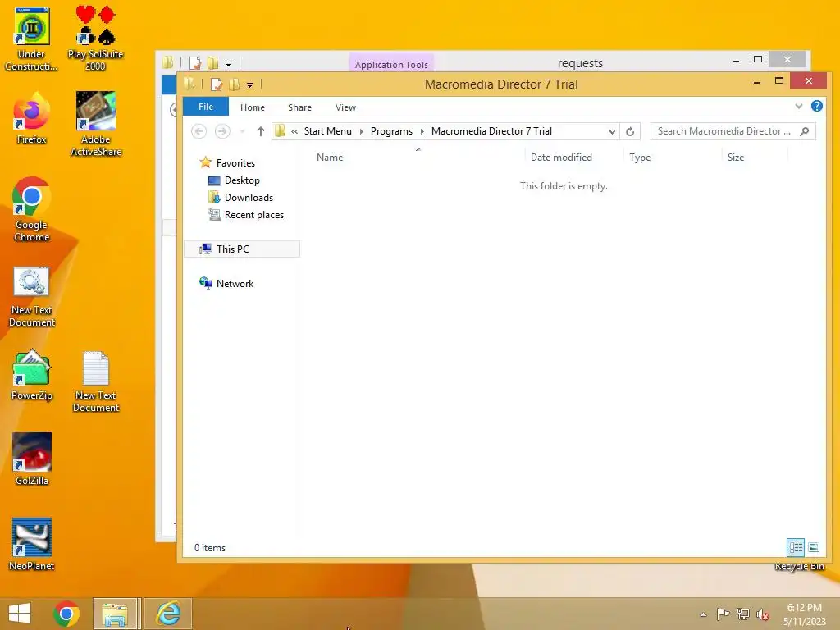
Task: Open the recent locations dropdown arrow
Action: (x=242, y=131)
